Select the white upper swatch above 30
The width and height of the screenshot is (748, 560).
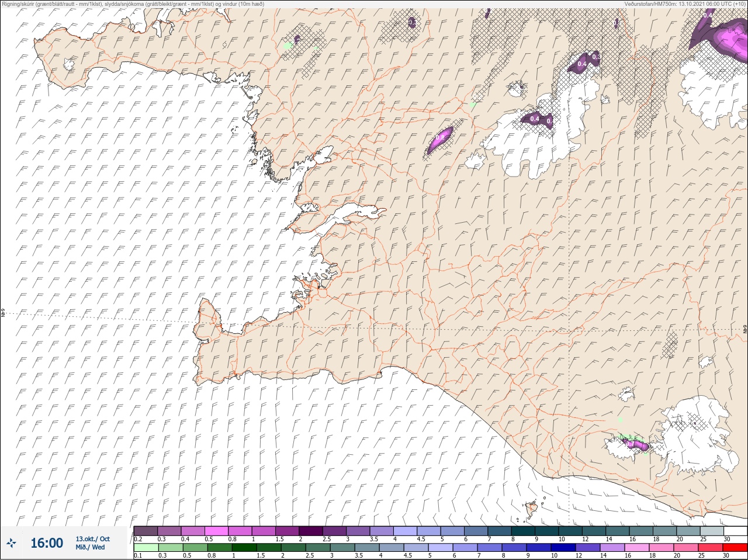(x=735, y=531)
